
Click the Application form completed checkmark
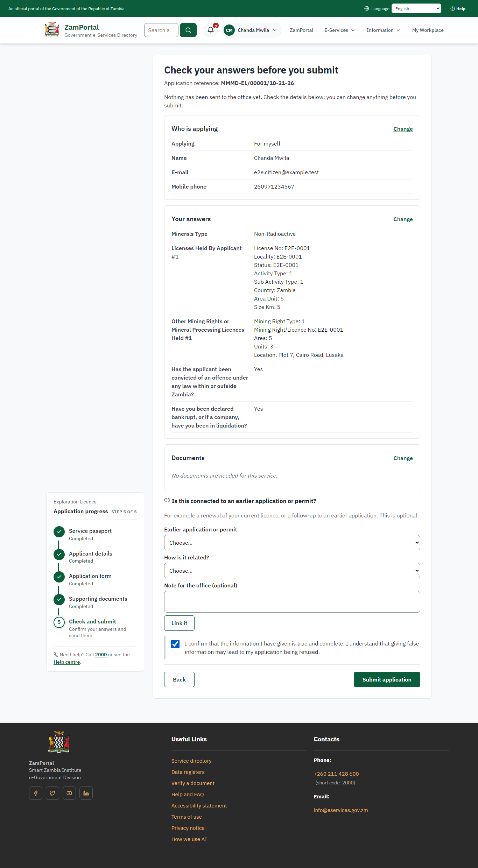click(59, 577)
